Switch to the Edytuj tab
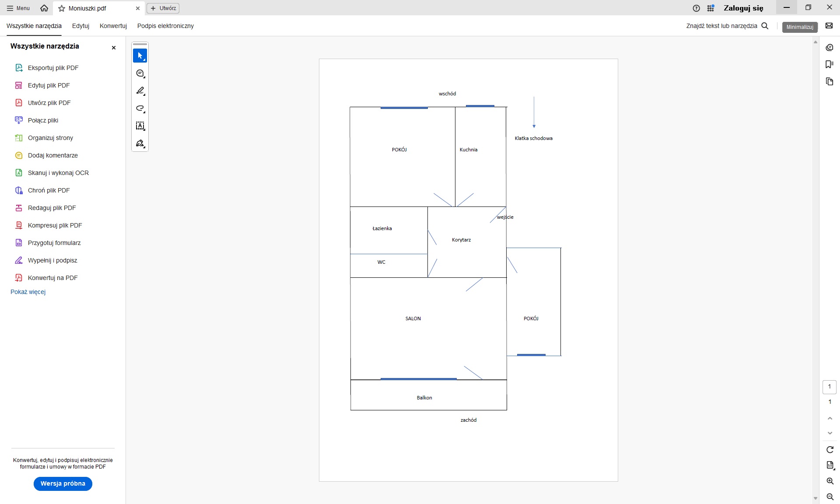840x504 pixels. pyautogui.click(x=80, y=26)
